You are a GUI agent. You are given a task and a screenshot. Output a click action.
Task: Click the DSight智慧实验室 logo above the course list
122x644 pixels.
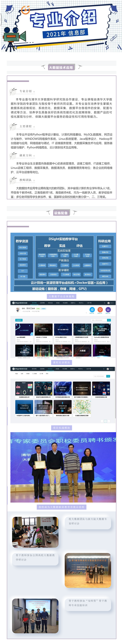(20, 303)
